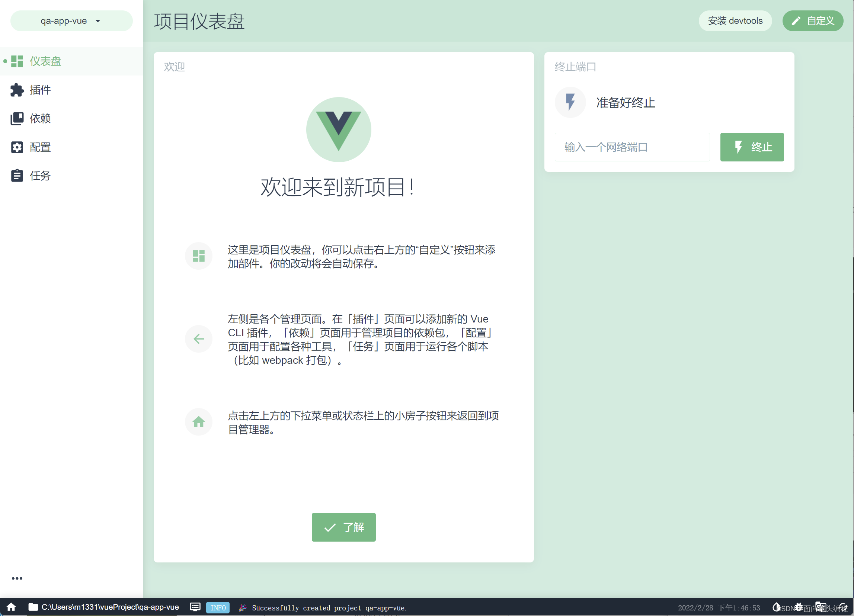Click the home icon in the status bar
The height and width of the screenshot is (616, 854).
(x=11, y=607)
